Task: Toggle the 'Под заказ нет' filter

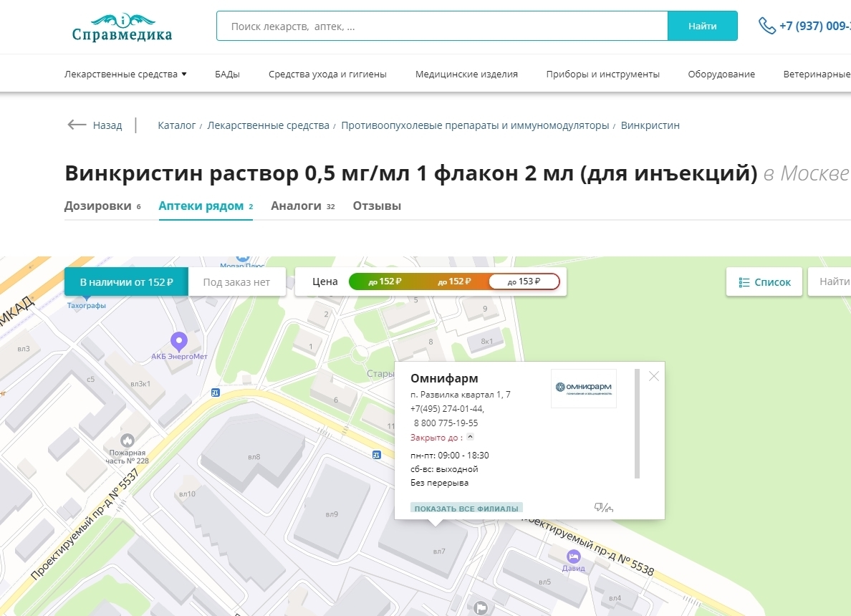Action: (236, 282)
